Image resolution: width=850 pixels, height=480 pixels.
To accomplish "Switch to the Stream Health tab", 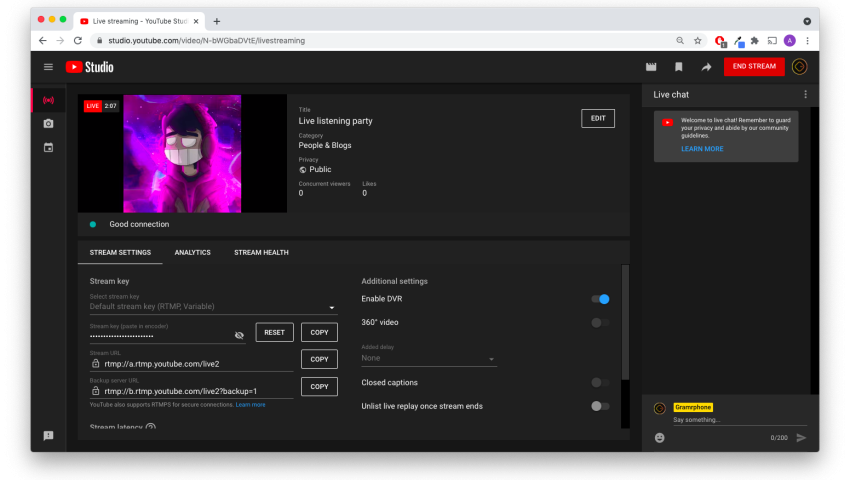I will pos(261,253).
